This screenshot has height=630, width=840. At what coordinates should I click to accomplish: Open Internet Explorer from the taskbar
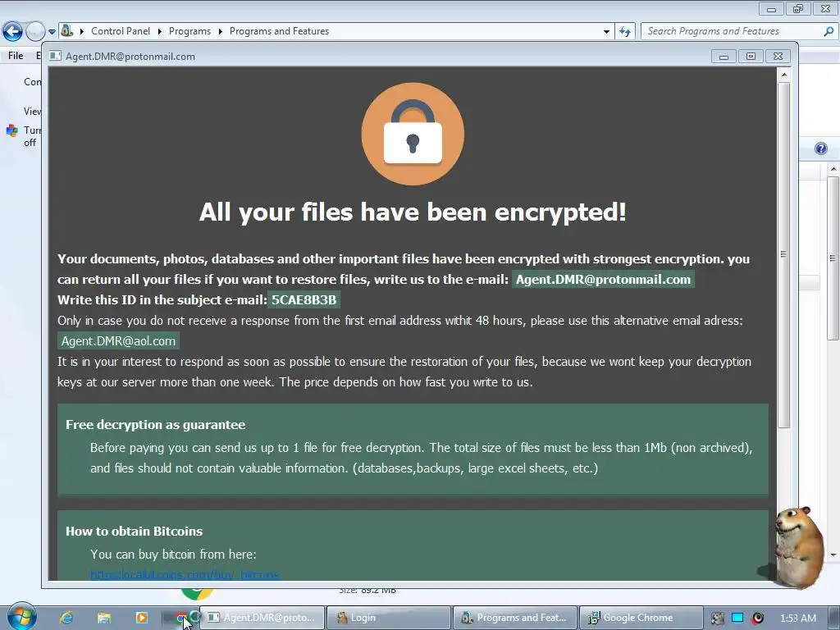[66, 618]
